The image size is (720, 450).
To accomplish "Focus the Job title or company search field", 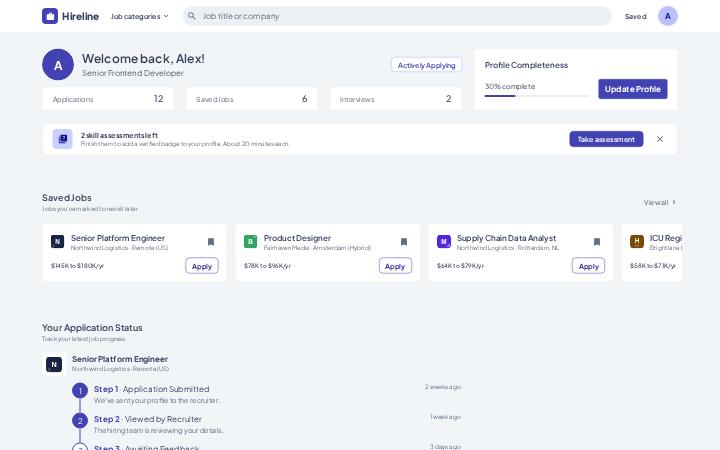I will pyautogui.click(x=397, y=16).
